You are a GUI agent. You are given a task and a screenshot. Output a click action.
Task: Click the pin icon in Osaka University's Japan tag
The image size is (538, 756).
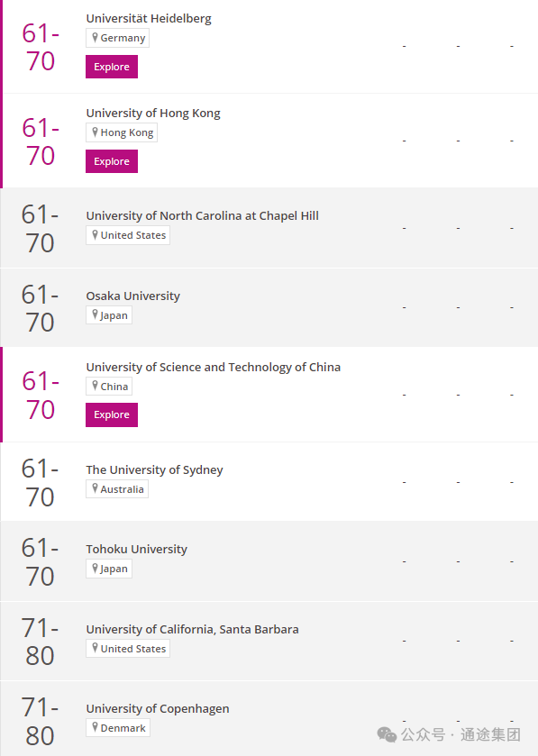pos(95,314)
